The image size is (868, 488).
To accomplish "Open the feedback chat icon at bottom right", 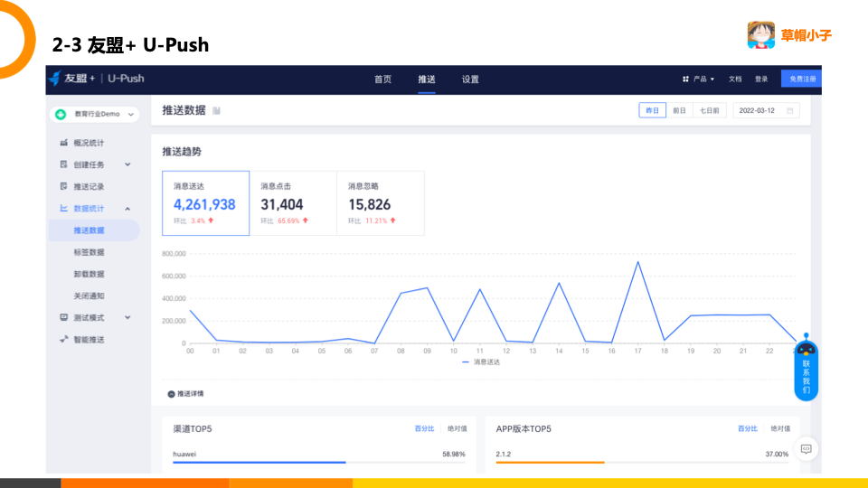I will [806, 449].
